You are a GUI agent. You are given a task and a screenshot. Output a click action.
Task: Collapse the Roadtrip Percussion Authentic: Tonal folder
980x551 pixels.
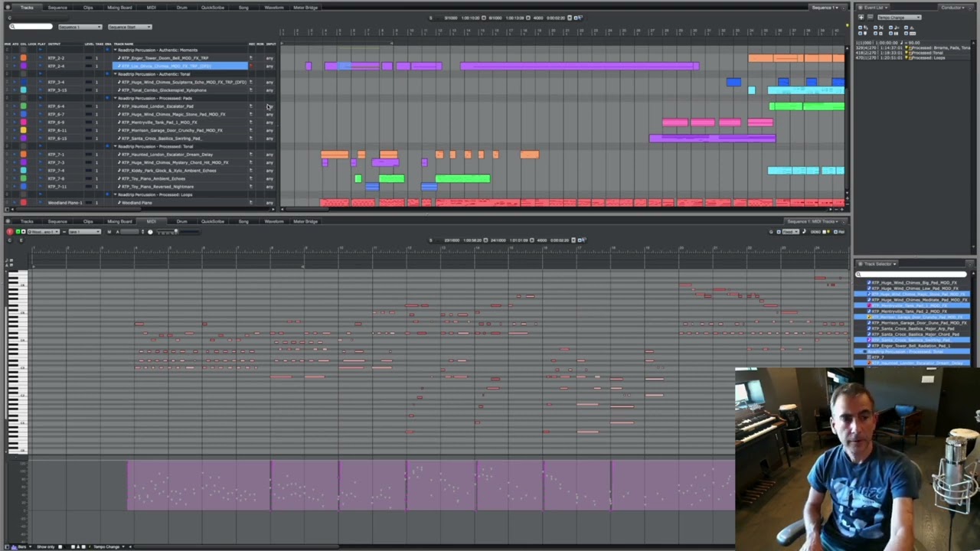point(116,74)
